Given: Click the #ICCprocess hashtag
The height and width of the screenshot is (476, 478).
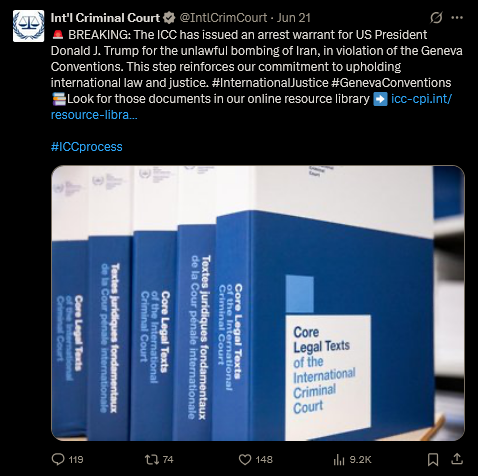Looking at the screenshot, I should pyautogui.click(x=87, y=147).
